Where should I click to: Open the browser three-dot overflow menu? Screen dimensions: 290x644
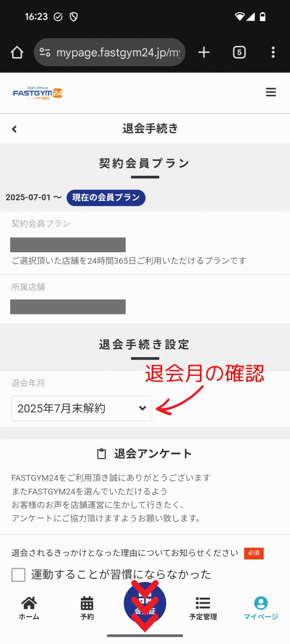pyautogui.click(x=273, y=52)
